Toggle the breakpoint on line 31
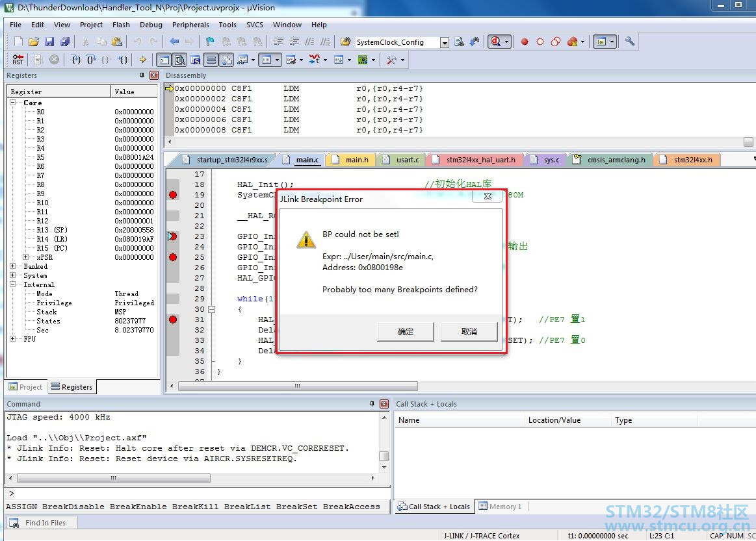This screenshot has width=756, height=541. click(x=173, y=320)
